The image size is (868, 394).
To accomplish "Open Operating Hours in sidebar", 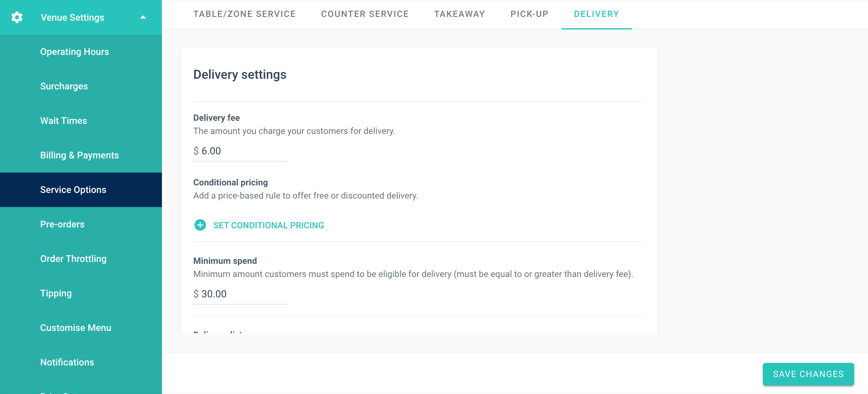I will 74,52.
